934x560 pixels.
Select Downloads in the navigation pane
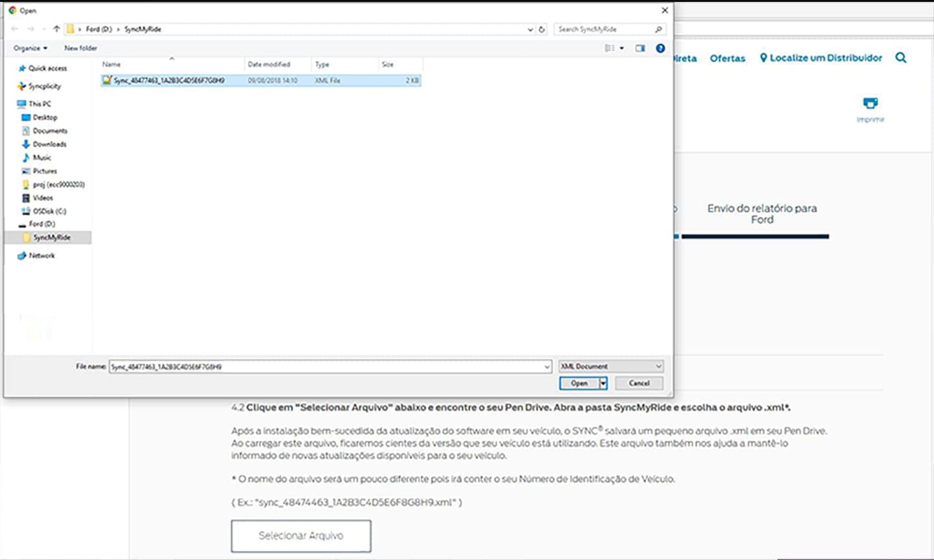point(49,144)
